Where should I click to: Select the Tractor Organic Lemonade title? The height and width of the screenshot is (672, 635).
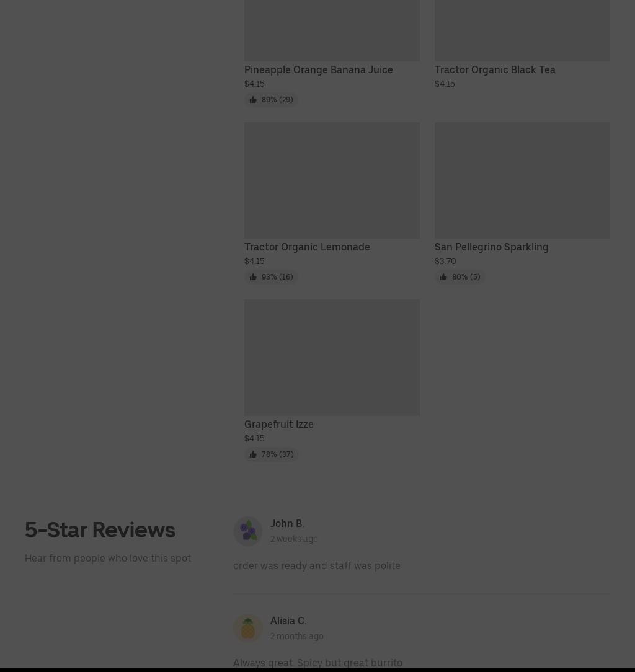coord(307,247)
